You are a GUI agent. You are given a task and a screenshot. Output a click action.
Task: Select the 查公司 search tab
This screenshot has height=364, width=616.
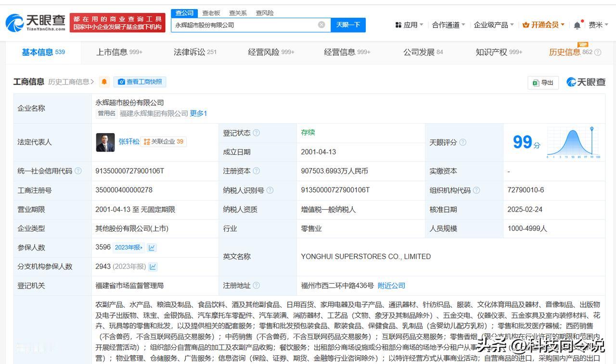(x=184, y=13)
